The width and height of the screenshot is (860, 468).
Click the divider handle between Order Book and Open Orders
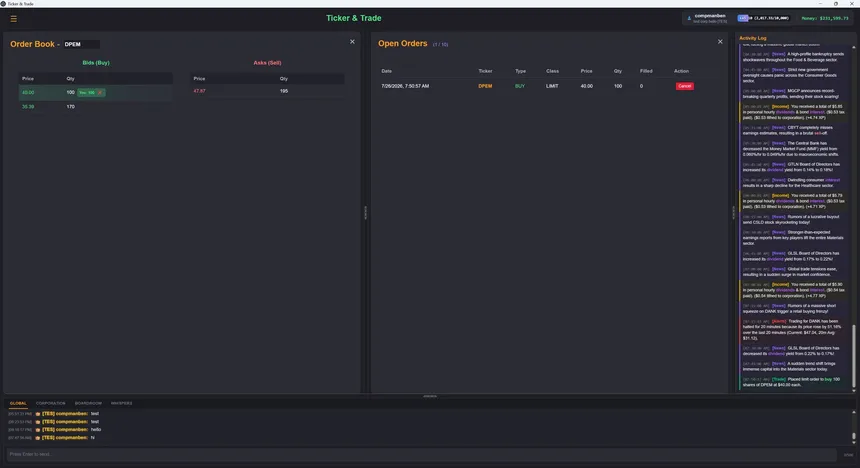coord(366,212)
